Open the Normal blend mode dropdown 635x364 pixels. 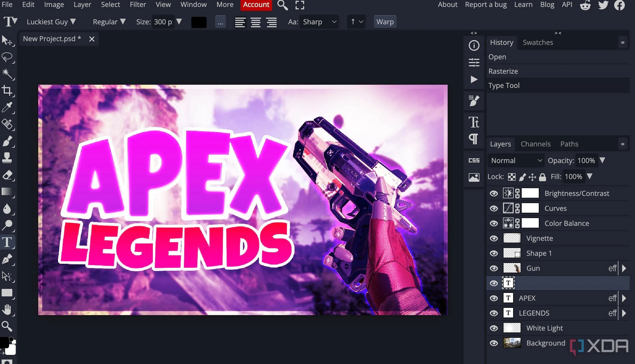click(x=516, y=160)
